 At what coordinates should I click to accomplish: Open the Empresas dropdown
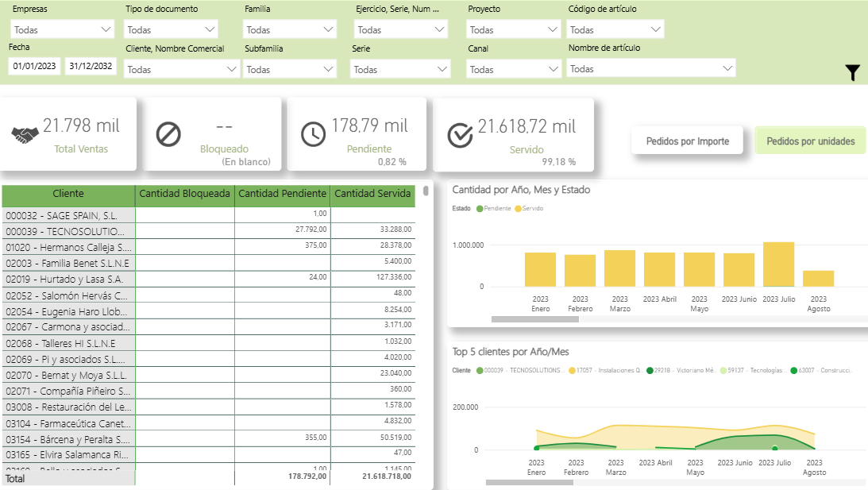(63, 30)
